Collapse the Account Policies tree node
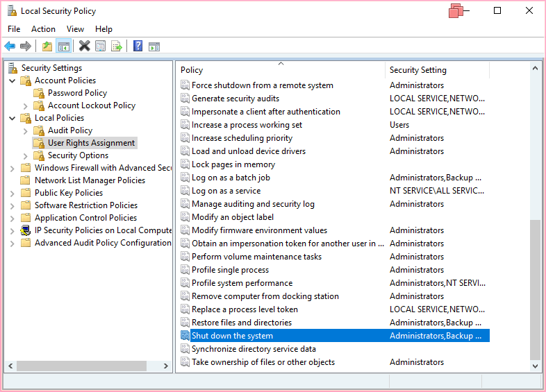 click(13, 80)
